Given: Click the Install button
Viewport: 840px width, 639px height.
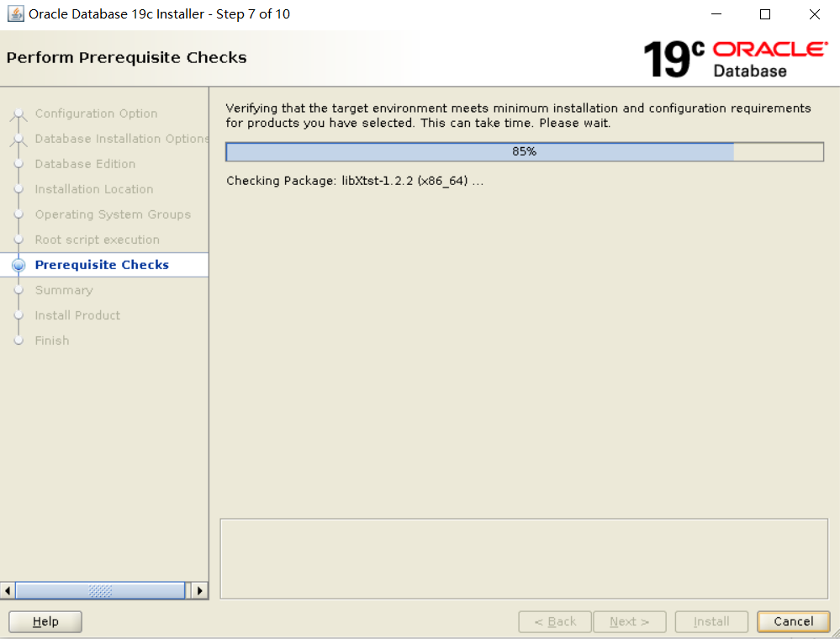Looking at the screenshot, I should coord(711,622).
